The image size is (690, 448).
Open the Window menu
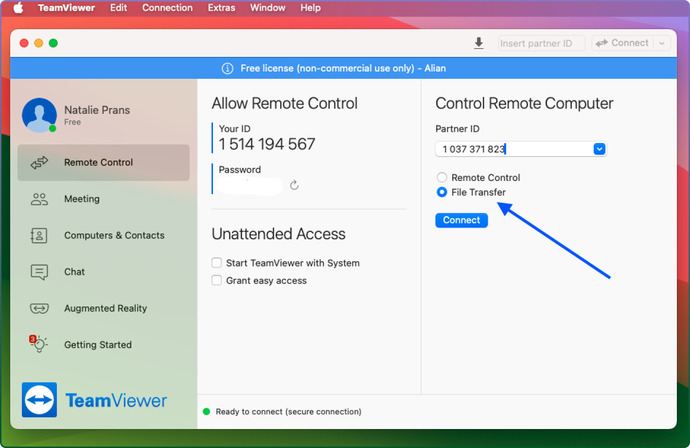click(x=268, y=8)
